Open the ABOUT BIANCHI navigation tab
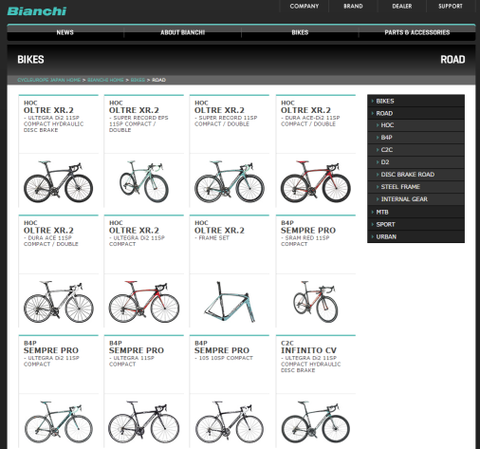This screenshot has height=449, width=480. click(183, 32)
